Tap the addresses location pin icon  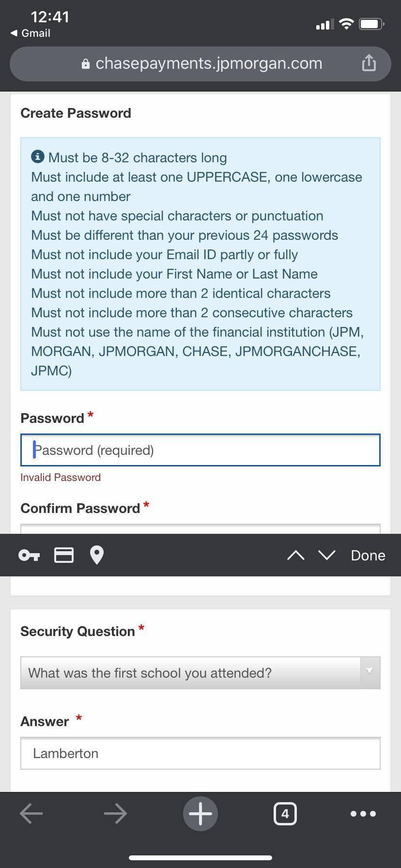point(97,555)
